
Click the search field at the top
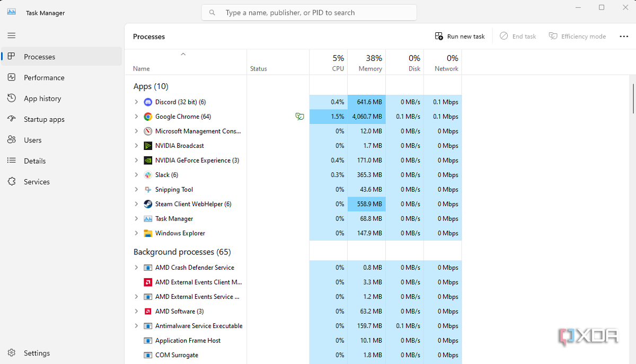(308, 12)
